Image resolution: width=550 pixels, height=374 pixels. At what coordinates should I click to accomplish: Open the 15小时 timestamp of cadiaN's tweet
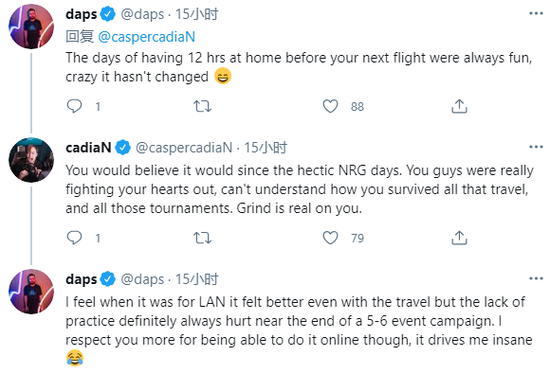[266, 148]
